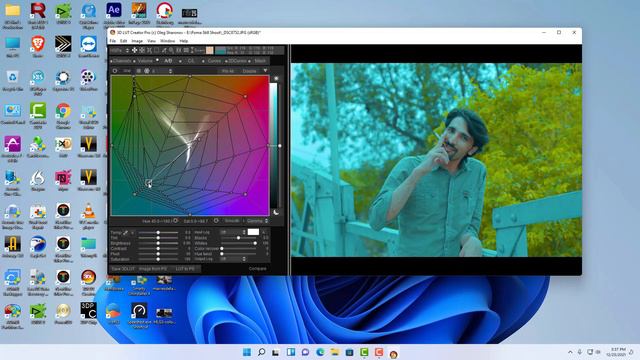Open the File menu
This screenshot has width=640, height=360.
[x=113, y=41]
